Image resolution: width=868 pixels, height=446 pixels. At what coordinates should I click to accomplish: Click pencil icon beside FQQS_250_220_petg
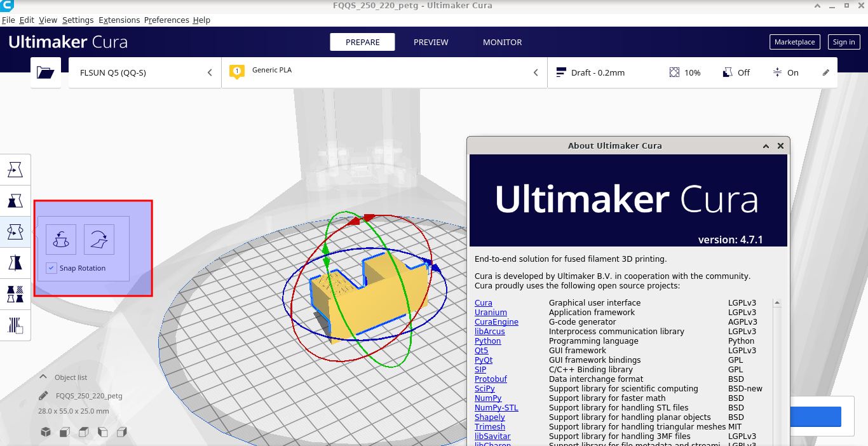pyautogui.click(x=43, y=396)
